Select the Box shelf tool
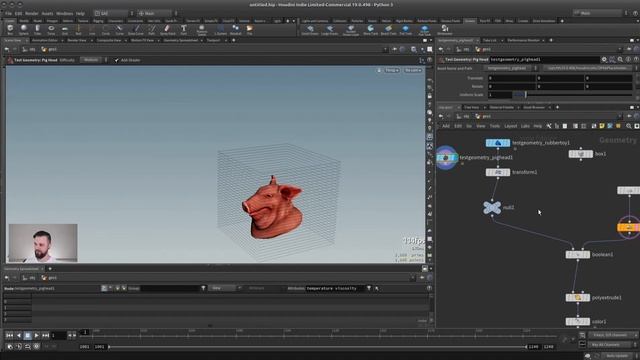This screenshot has width=640, height=360. tap(10, 29)
